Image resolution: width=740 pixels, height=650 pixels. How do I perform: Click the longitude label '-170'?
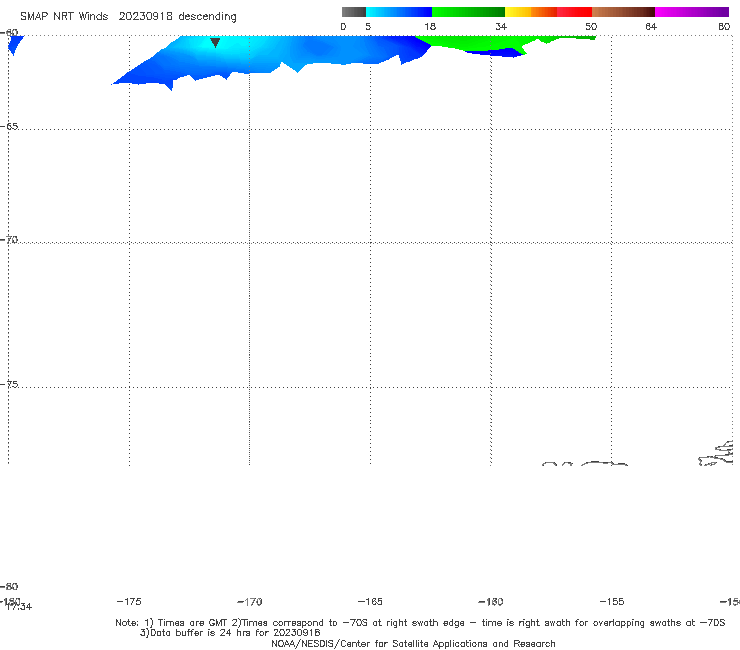250,601
